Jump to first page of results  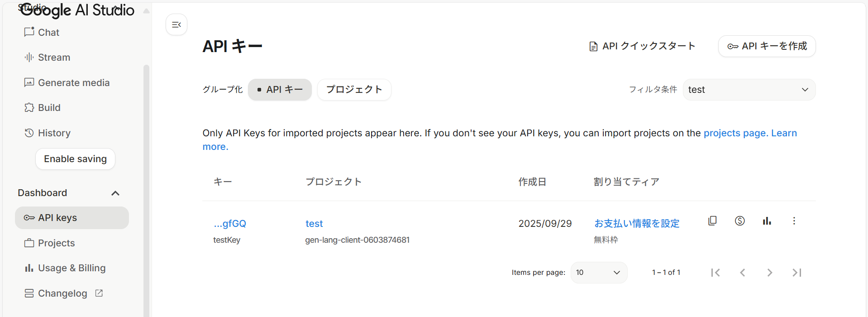click(715, 273)
